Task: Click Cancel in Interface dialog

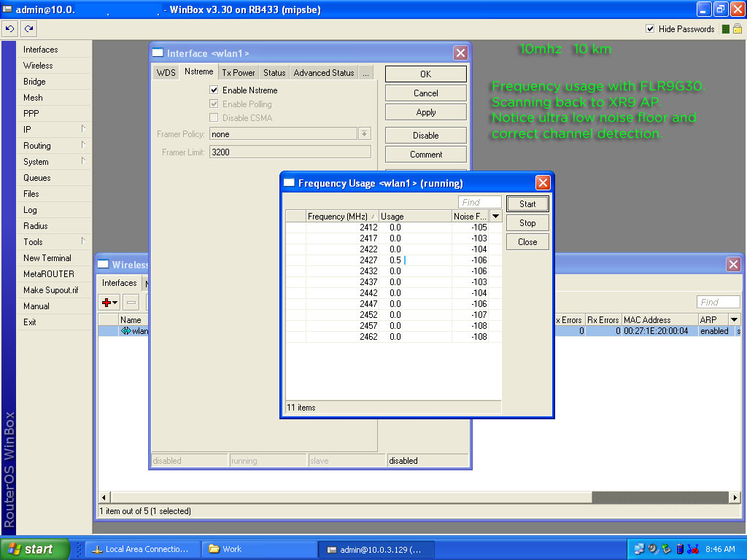Action: pos(425,93)
